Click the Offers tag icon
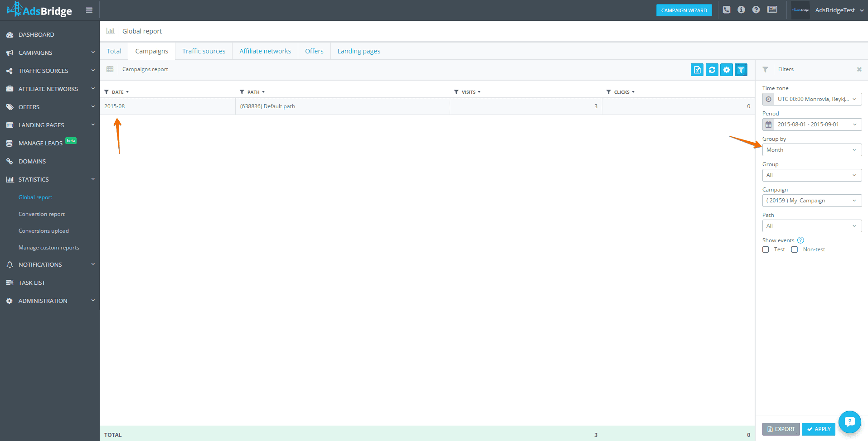 (10, 107)
